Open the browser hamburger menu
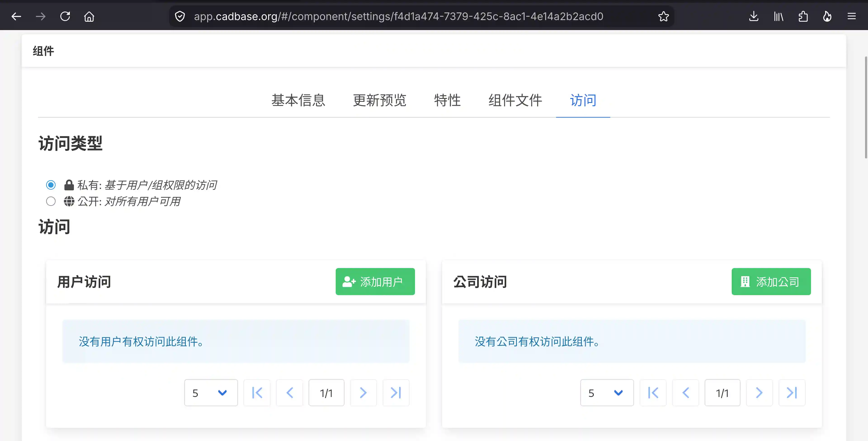 point(851,16)
